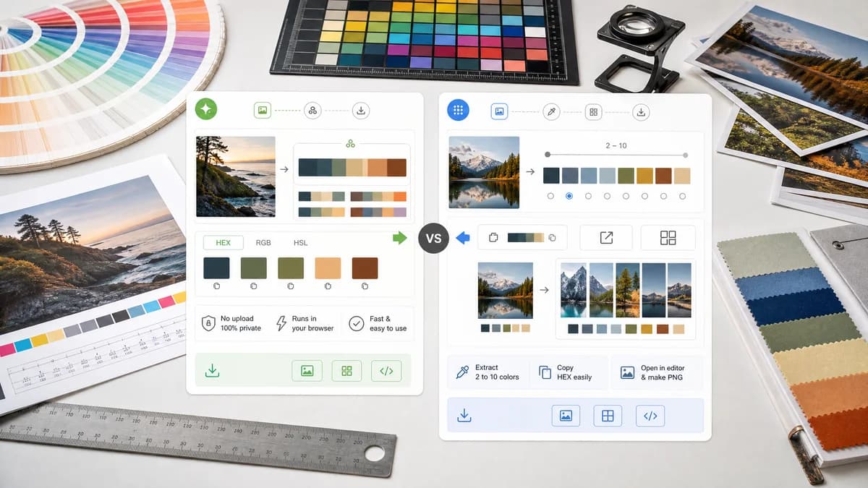Image resolution: width=868 pixels, height=488 pixels.
Task: Click the 'Fast & easy to use' label
Action: pyautogui.click(x=388, y=323)
